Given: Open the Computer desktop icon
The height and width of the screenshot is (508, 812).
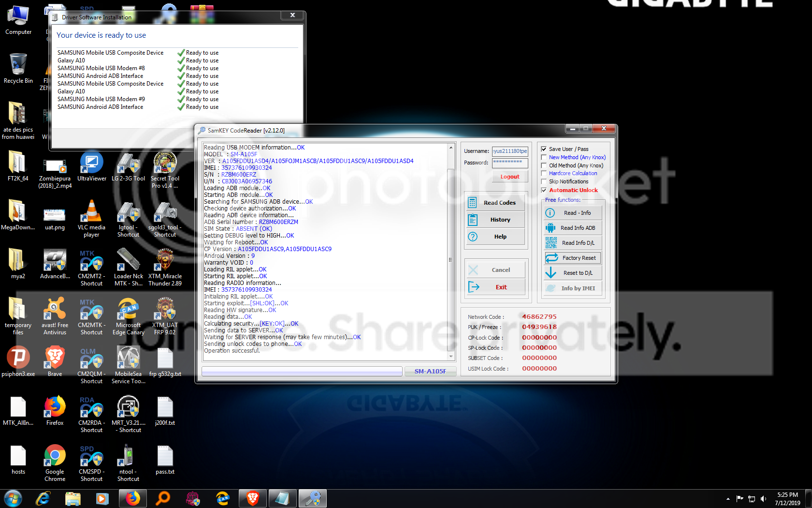Looking at the screenshot, I should 18,21.
